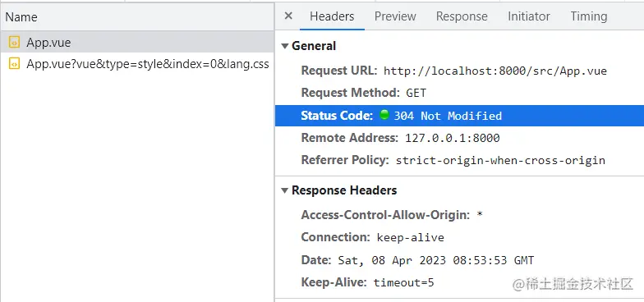Click the Referrer Policy strict-origin-when-cross-origin value
Viewport: 644px width, 302px height.
click(x=500, y=160)
